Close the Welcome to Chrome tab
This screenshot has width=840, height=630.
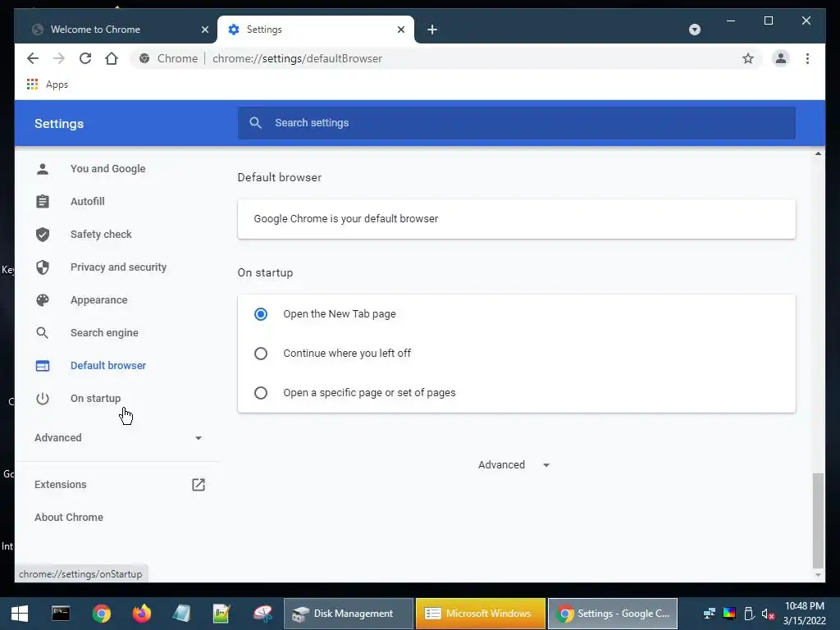tap(204, 30)
